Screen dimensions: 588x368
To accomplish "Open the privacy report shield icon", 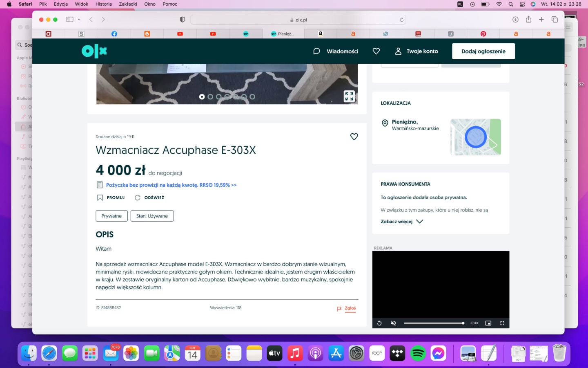I will tap(183, 19).
